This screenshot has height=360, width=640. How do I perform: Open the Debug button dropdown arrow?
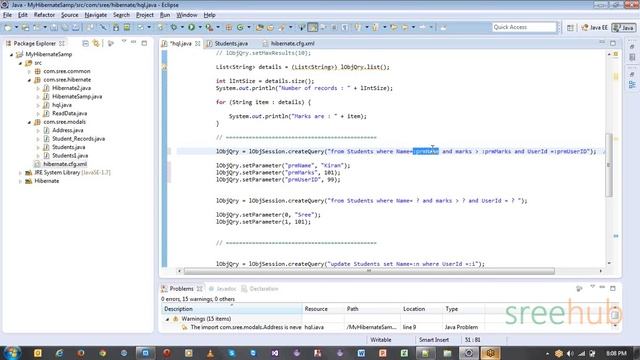point(182,27)
